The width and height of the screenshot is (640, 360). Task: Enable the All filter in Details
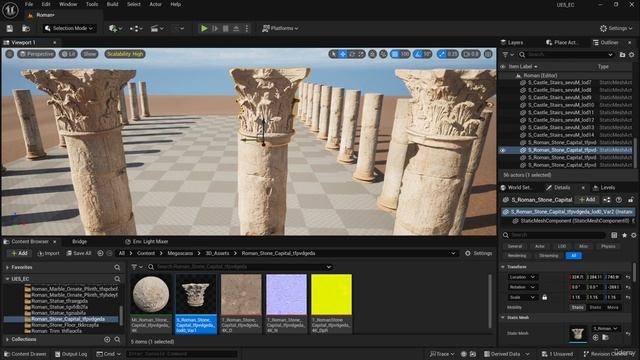[573, 256]
